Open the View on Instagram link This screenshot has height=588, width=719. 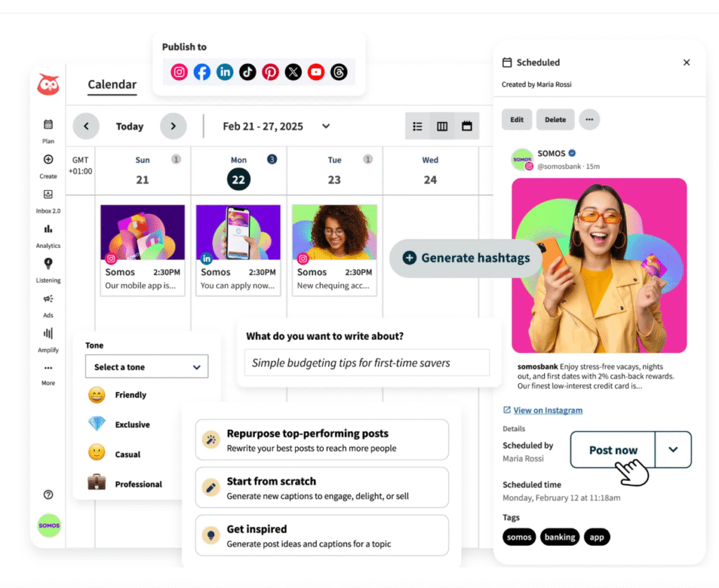pyautogui.click(x=548, y=410)
